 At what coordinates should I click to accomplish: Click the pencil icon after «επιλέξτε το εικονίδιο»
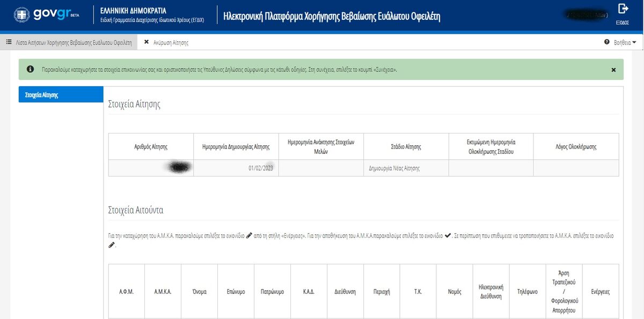click(248, 235)
